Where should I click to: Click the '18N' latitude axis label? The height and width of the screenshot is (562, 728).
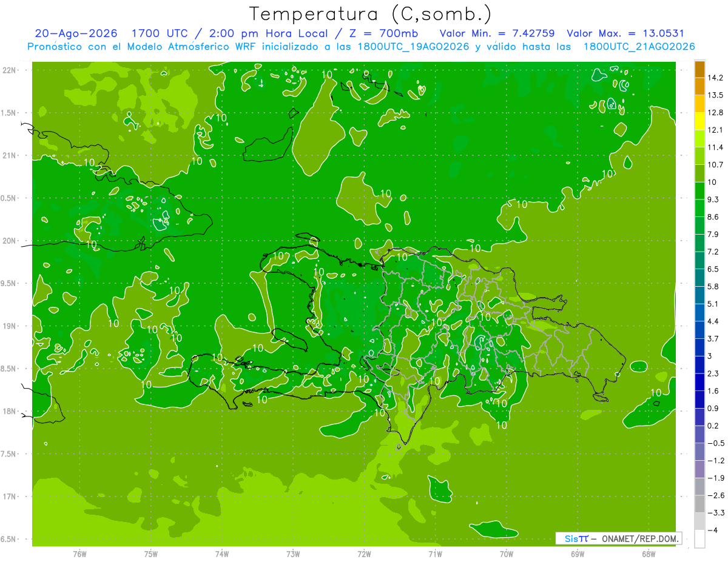pyautogui.click(x=9, y=411)
